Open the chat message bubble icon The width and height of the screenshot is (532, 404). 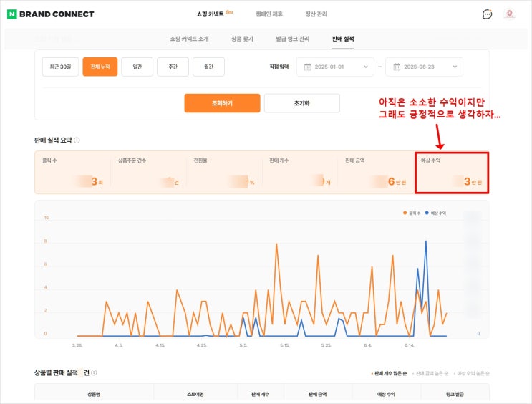pos(487,14)
